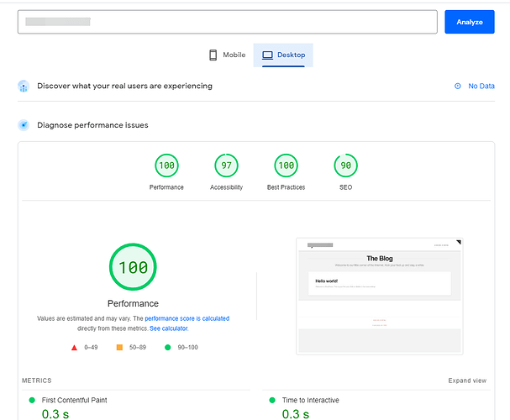
Task: Click the No Data info icon
Action: (x=458, y=86)
